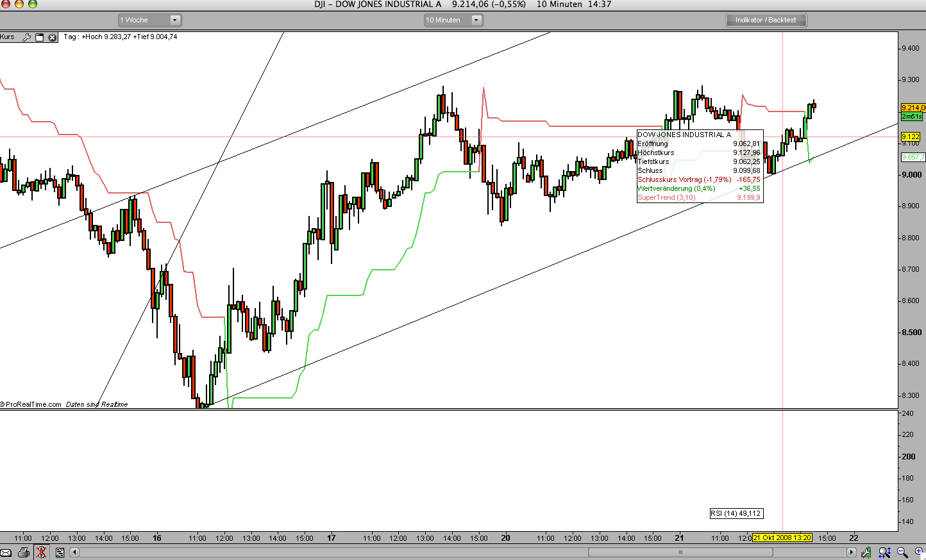Grab the horizontal chart scrollbar thumb
This screenshot has width=926, height=560.
coord(680,552)
